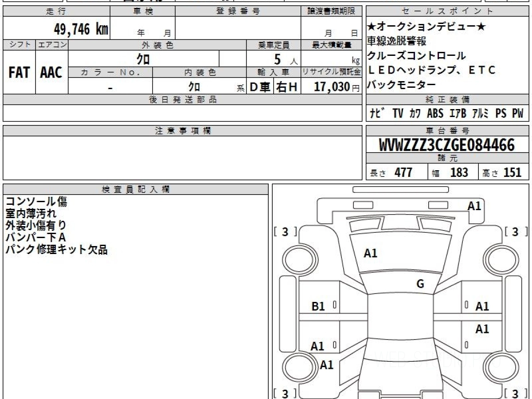This screenshot has height=399, width=532.
Task: Select the seating capacity 5 人
Action: (x=286, y=59)
